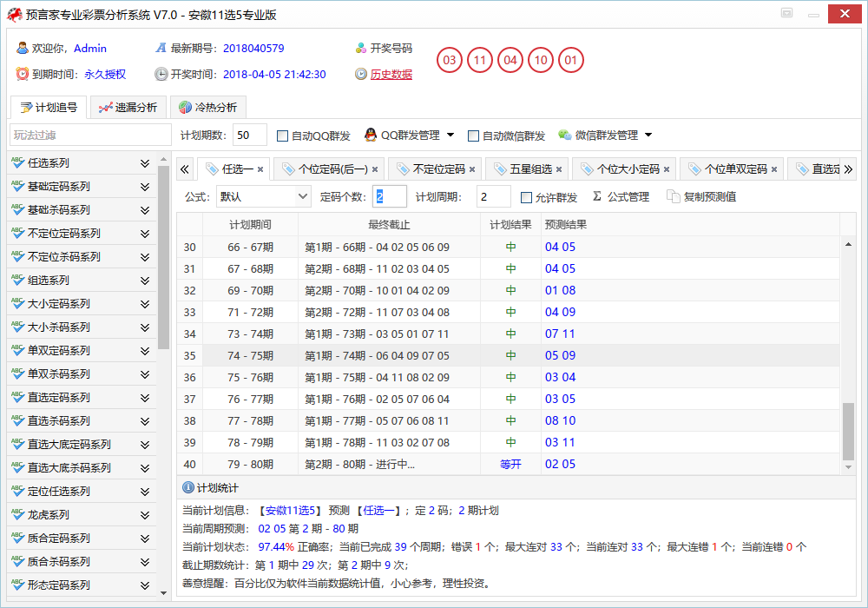Click the prediction value 08 10
This screenshot has width=868, height=608.
pos(560,421)
